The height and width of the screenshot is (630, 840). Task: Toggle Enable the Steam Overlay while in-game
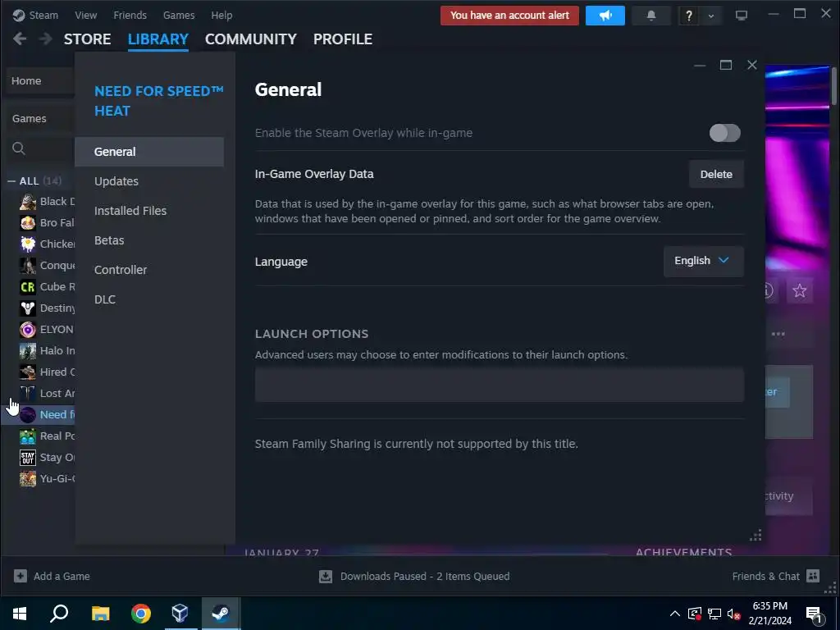click(724, 133)
